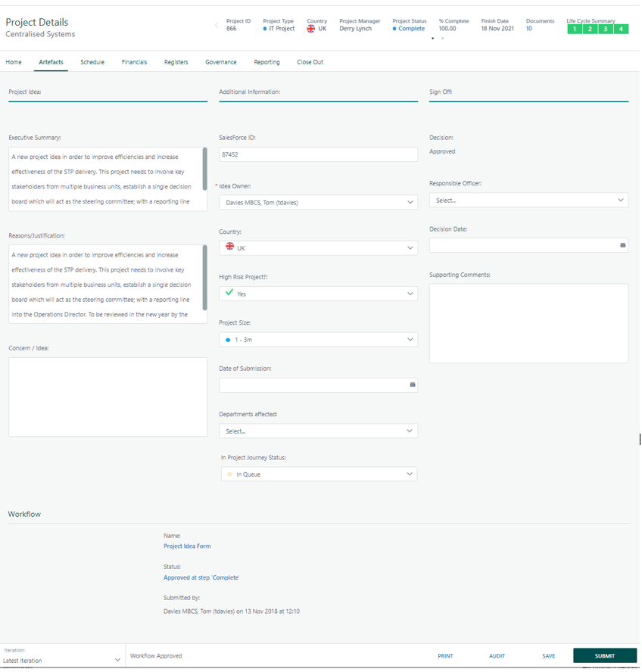Open the Documents count 10 link
The width and height of the screenshot is (642, 672).
coord(528,29)
